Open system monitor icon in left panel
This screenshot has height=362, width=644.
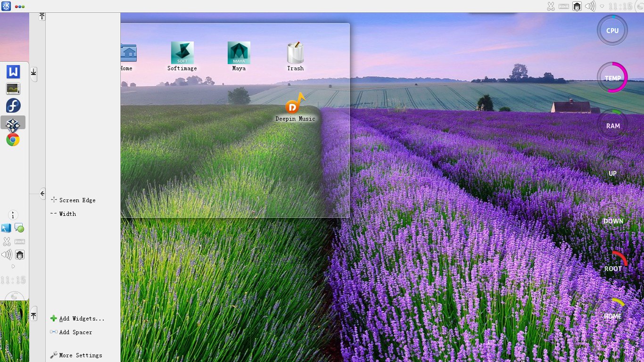[x=13, y=88]
